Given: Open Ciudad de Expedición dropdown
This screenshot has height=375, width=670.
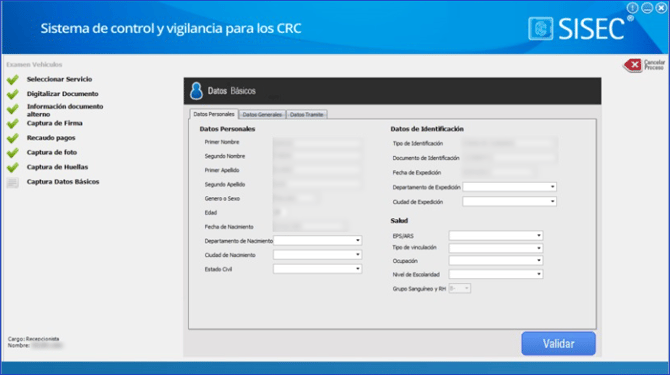Looking at the screenshot, I should pos(509,201).
